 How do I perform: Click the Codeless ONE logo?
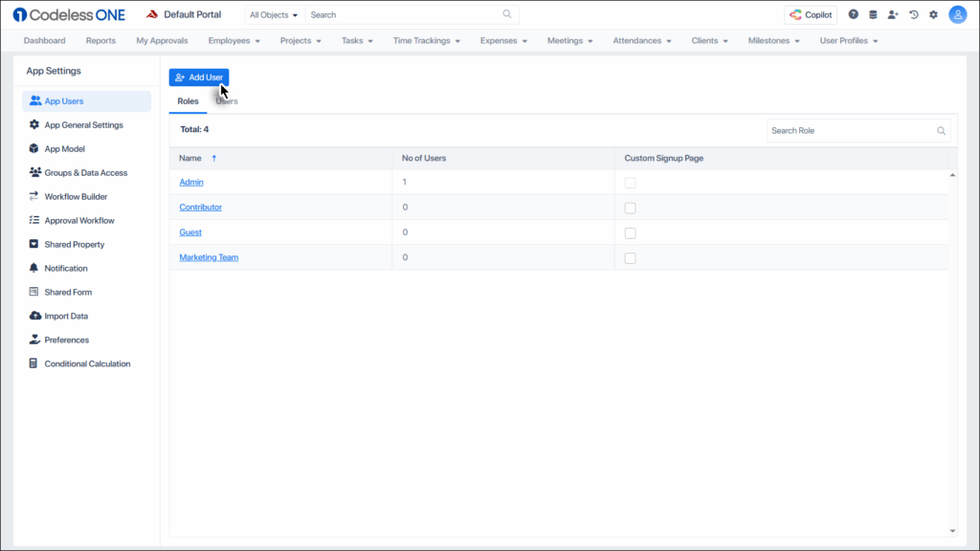pyautogui.click(x=69, y=14)
